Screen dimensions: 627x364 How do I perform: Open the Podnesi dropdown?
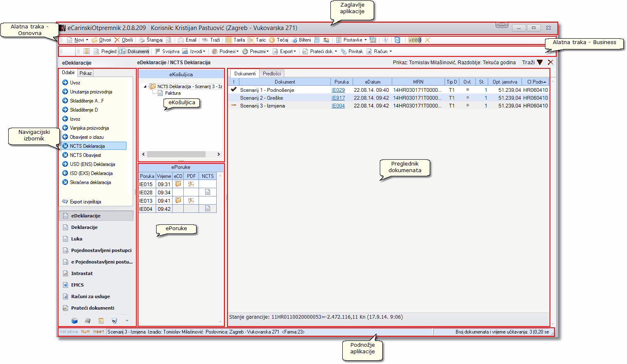coord(225,51)
